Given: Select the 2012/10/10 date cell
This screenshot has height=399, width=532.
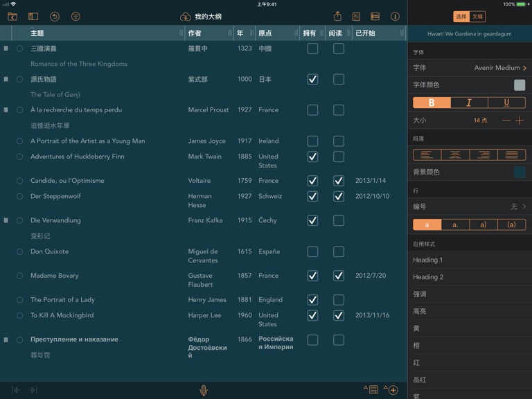Looking at the screenshot, I should click(372, 196).
